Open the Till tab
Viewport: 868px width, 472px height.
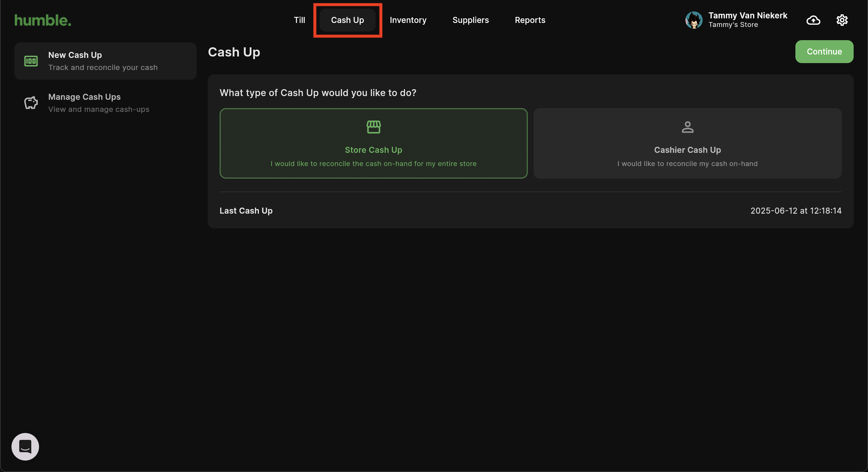tap(299, 20)
